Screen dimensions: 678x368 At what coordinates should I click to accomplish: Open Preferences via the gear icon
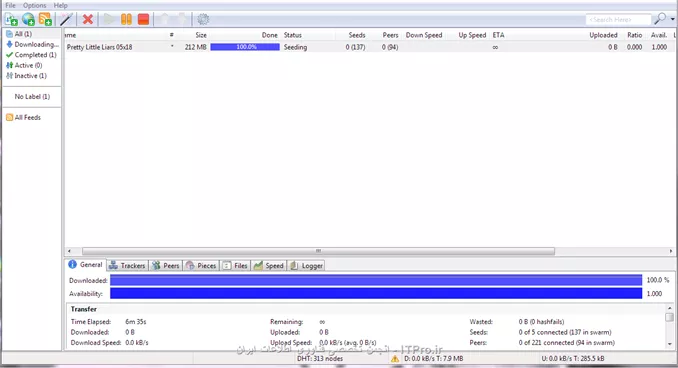203,19
